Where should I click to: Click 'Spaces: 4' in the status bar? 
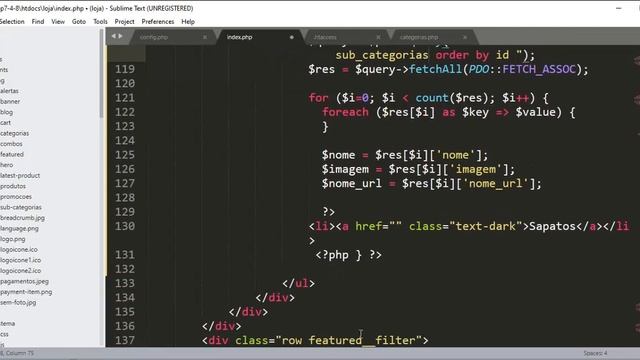[595, 353]
